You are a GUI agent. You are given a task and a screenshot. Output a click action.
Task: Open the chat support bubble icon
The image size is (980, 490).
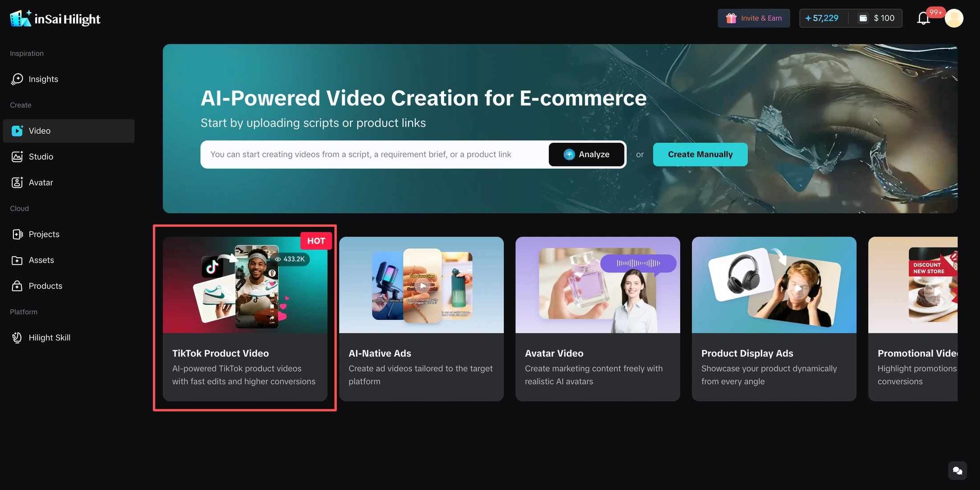(957, 470)
